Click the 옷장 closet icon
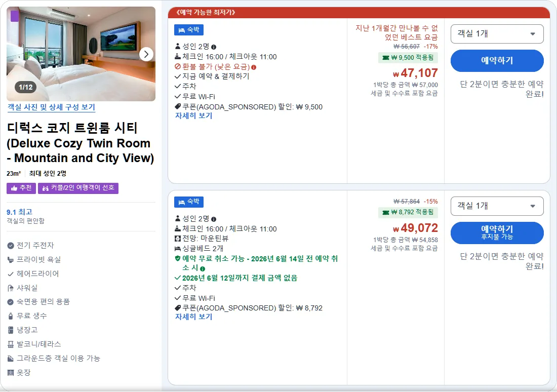Viewport: 557px width, 392px height. (11, 373)
